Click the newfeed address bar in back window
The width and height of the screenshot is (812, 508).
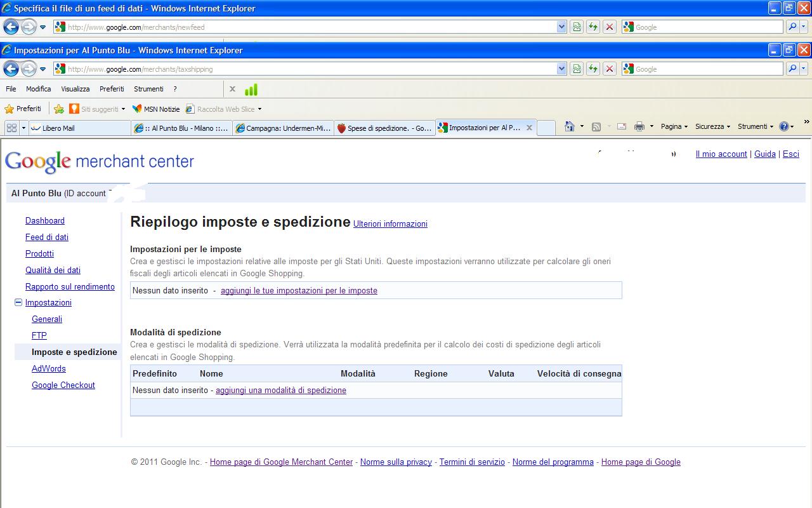coord(304,27)
